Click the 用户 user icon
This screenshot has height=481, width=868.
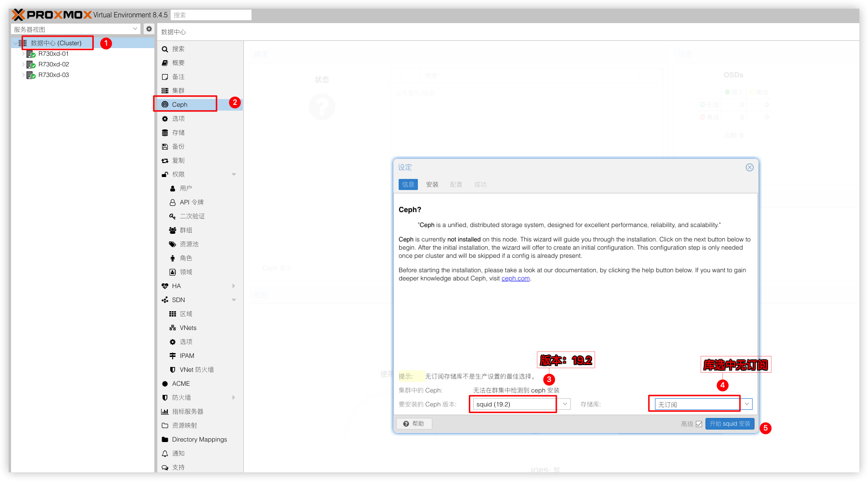tap(173, 189)
